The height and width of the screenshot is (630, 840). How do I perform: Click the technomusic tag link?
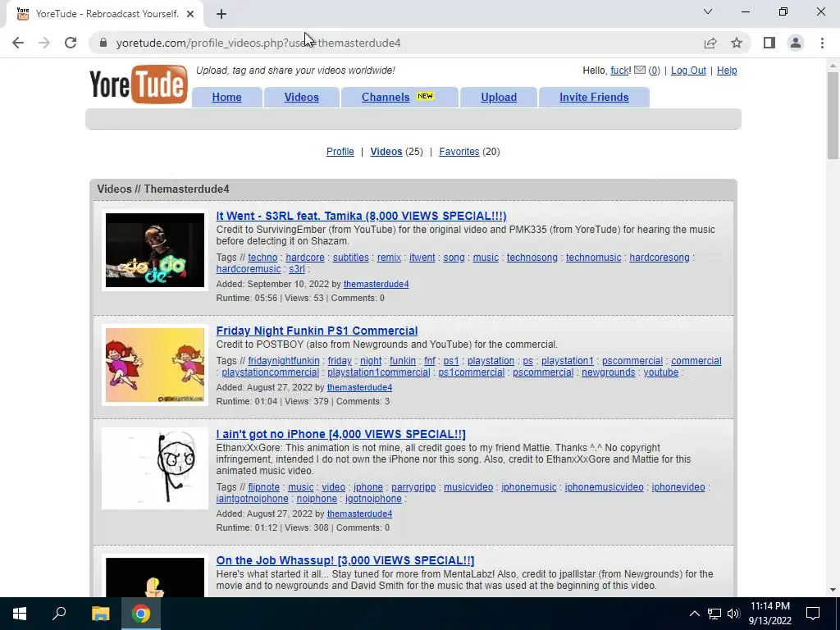coord(594,258)
